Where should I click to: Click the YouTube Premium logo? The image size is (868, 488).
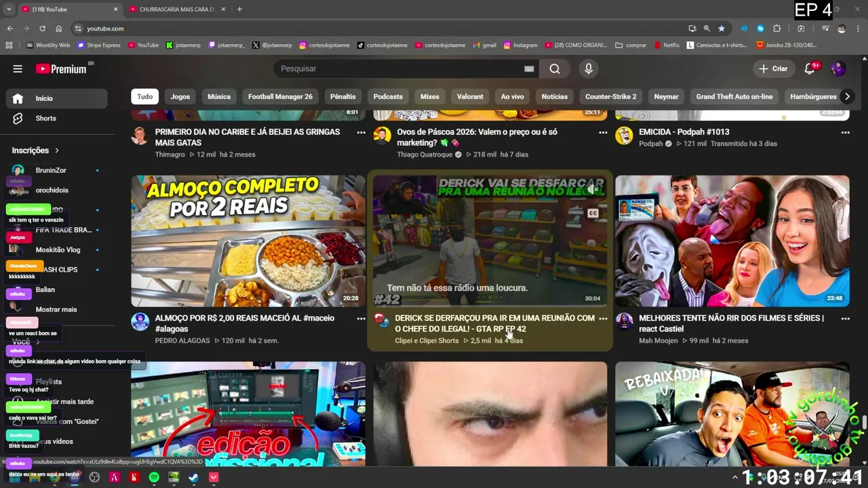tap(61, 68)
